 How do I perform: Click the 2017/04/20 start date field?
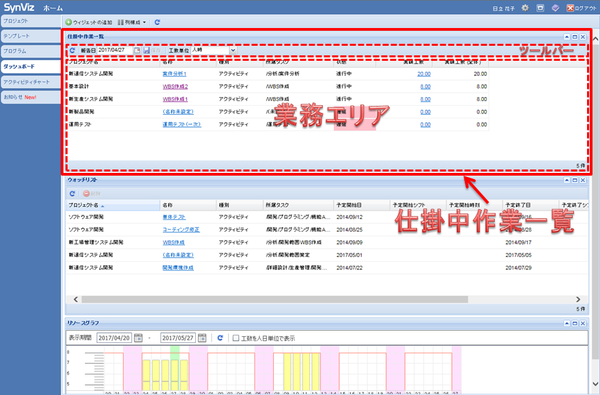114,338
